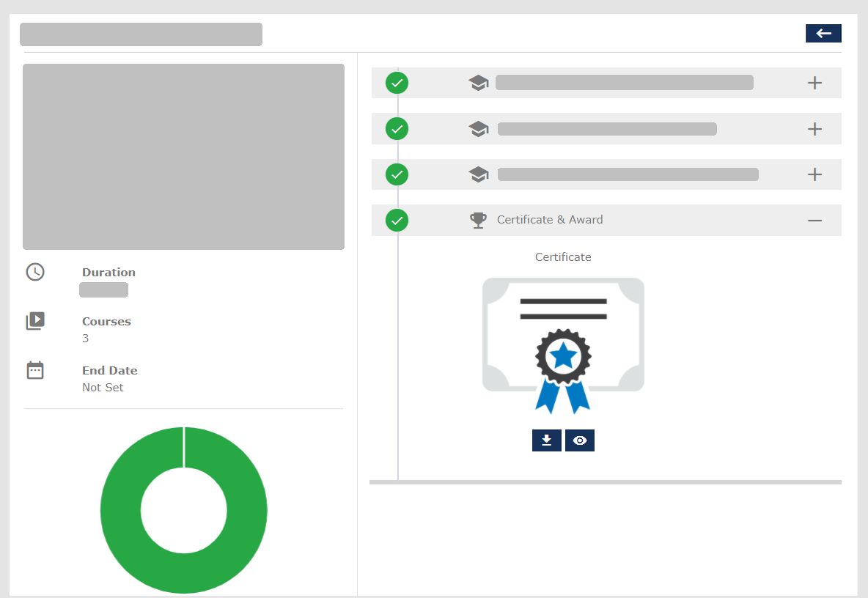Click first course graduation cap icon
This screenshot has height=598, width=868.
coord(478,83)
